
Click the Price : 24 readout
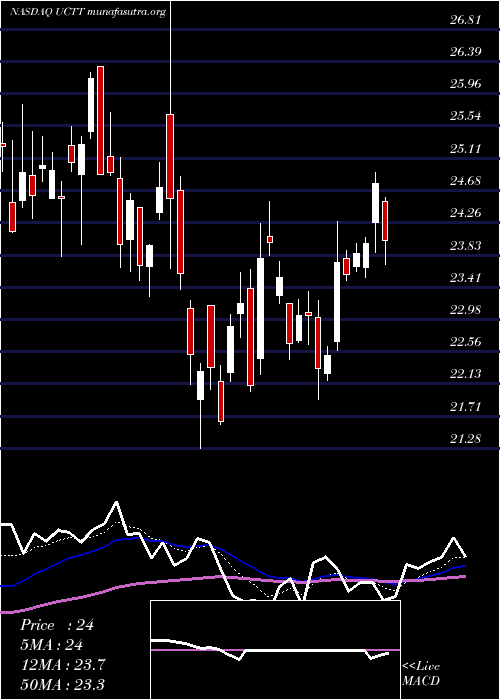[57, 625]
